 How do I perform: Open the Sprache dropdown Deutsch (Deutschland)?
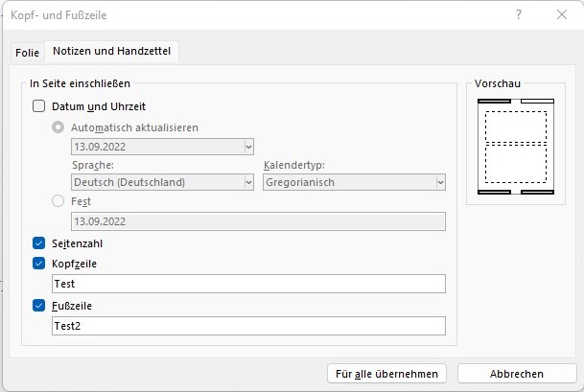tap(162, 182)
